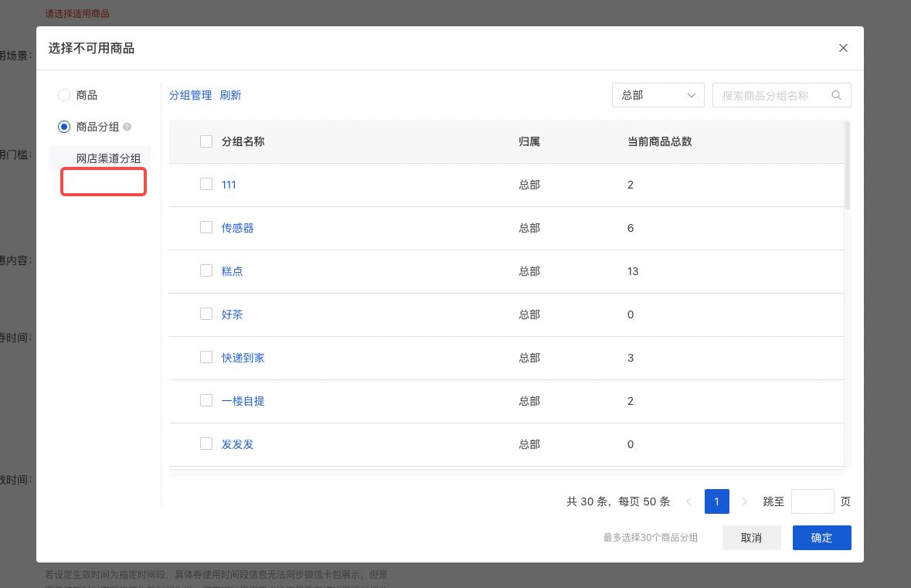Select 网店渠道分组 in left panel
The image size is (911, 588).
(x=108, y=158)
